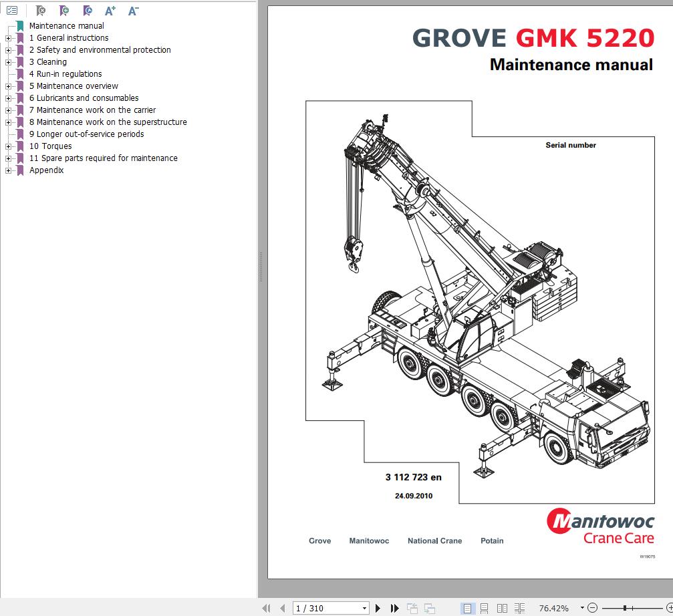Select facing pages layout
673x616 pixels.
coord(502,608)
